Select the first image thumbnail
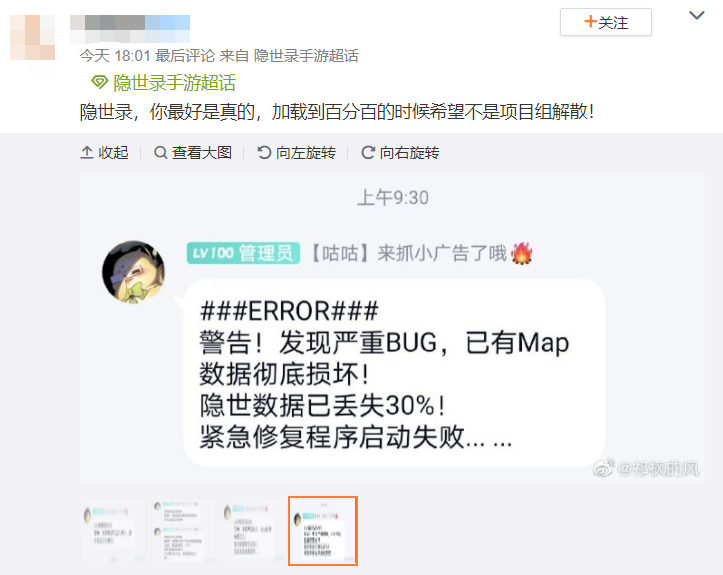The height and width of the screenshot is (575, 723). [113, 530]
